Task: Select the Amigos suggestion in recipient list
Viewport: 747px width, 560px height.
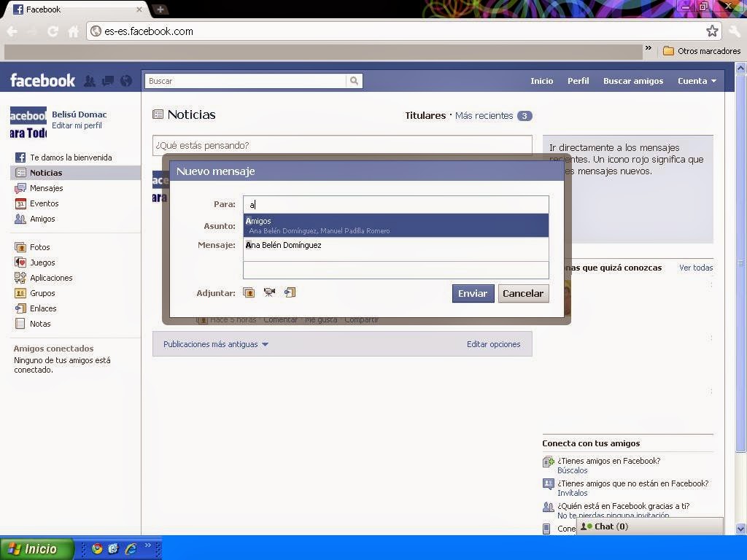Action: (x=396, y=225)
